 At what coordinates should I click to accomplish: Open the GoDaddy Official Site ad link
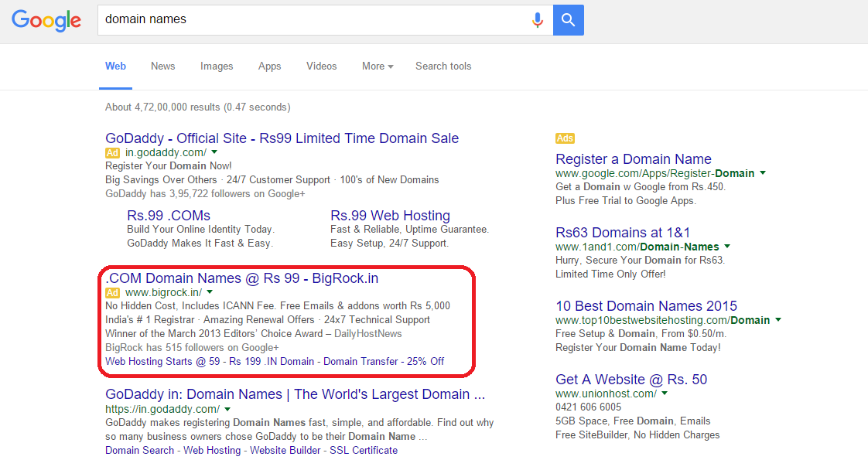pos(282,138)
